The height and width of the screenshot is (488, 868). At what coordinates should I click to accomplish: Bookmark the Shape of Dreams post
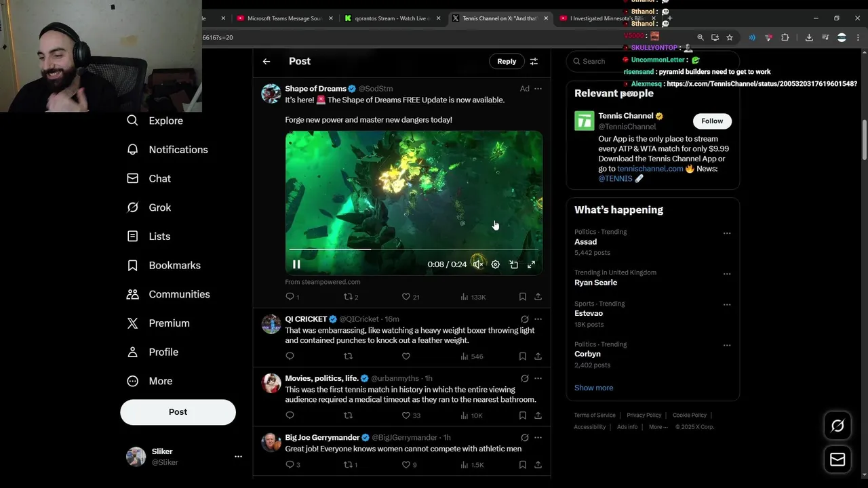(522, 297)
